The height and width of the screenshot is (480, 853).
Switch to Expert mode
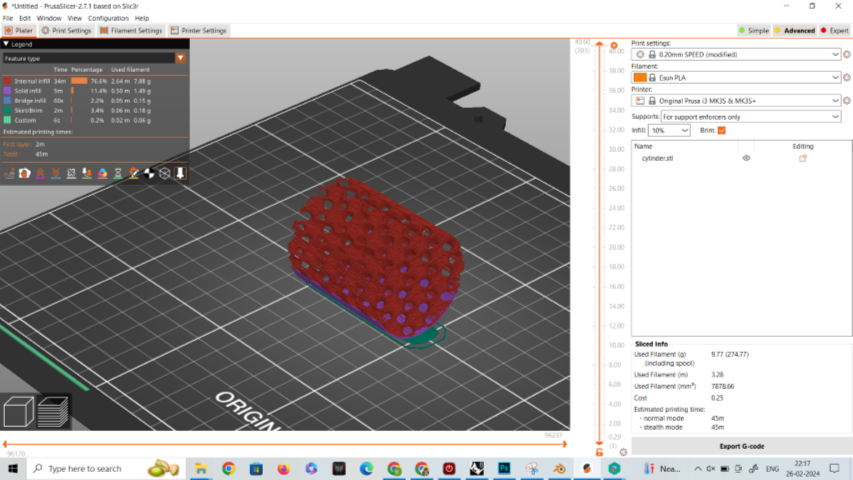coord(835,30)
